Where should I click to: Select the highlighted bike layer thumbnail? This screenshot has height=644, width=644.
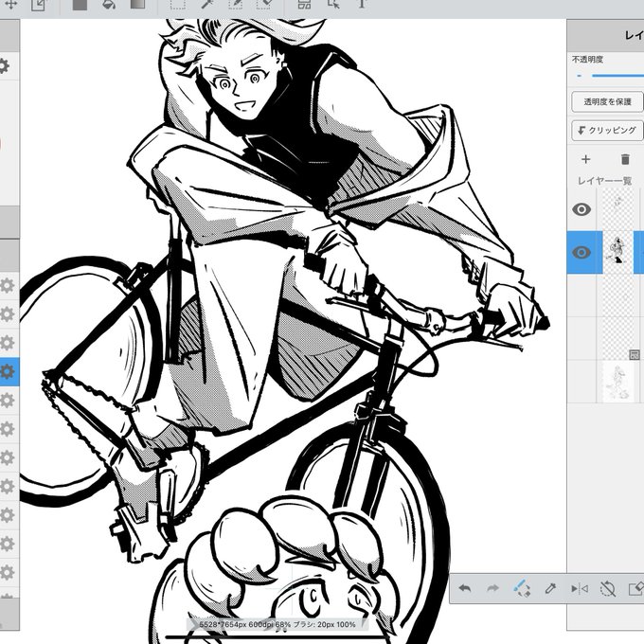click(x=617, y=252)
